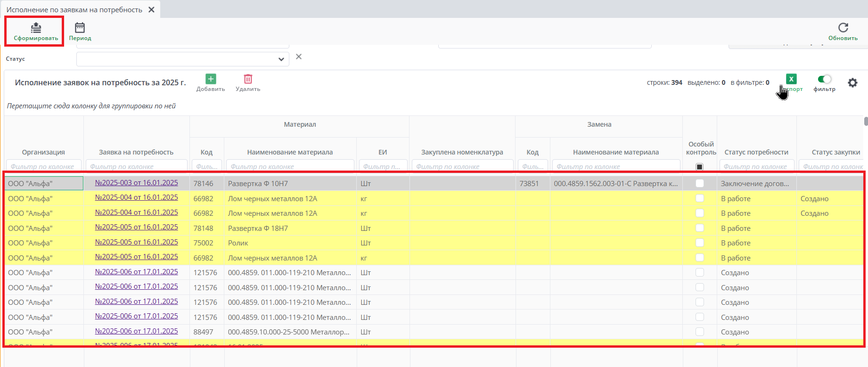Click the Сформировать report icon
Image resolution: width=868 pixels, height=367 pixels.
[36, 28]
